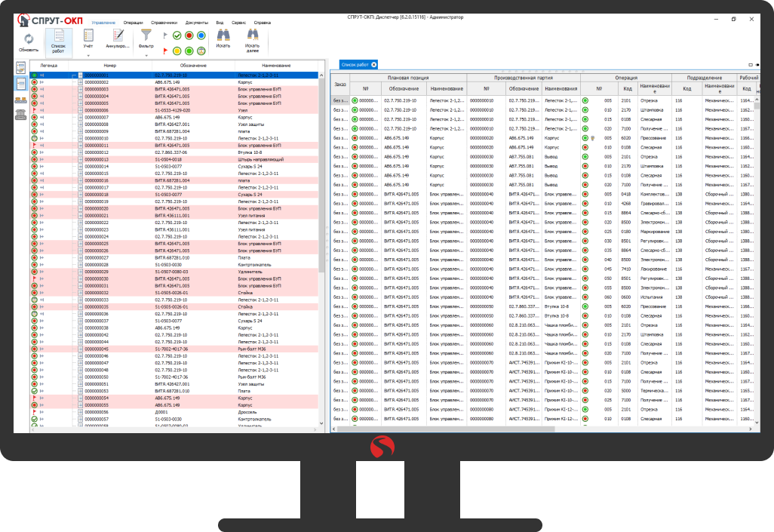Close the Список работ tab

(373, 66)
